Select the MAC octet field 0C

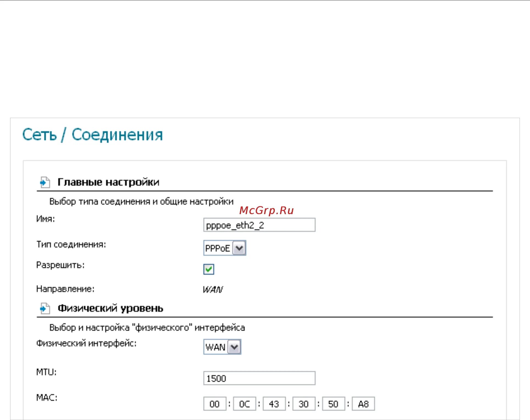pyautogui.click(x=244, y=404)
